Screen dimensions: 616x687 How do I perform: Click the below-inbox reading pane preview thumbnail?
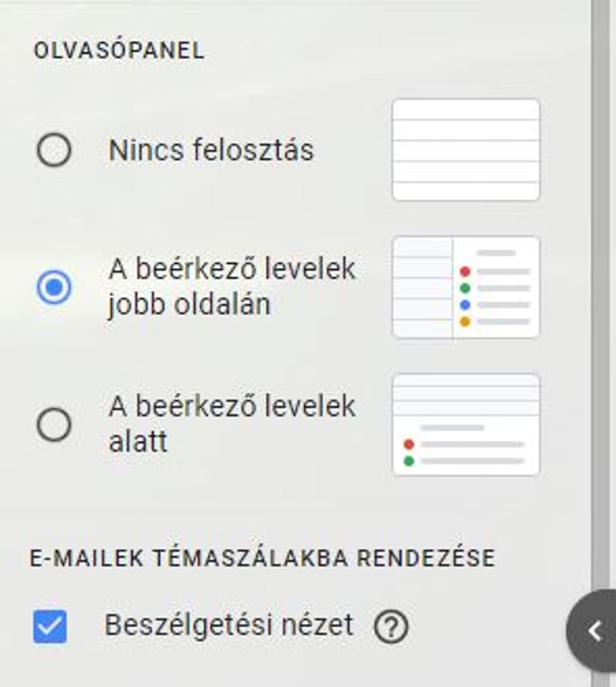pyautogui.click(x=466, y=425)
